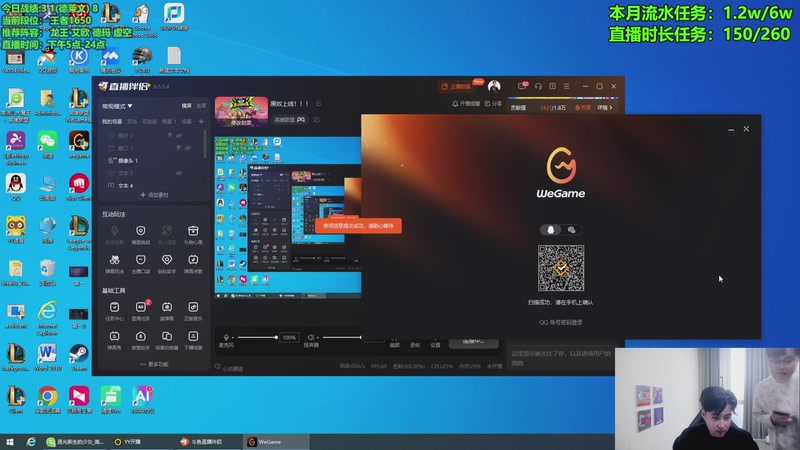Click the 分享 button

click(x=493, y=104)
